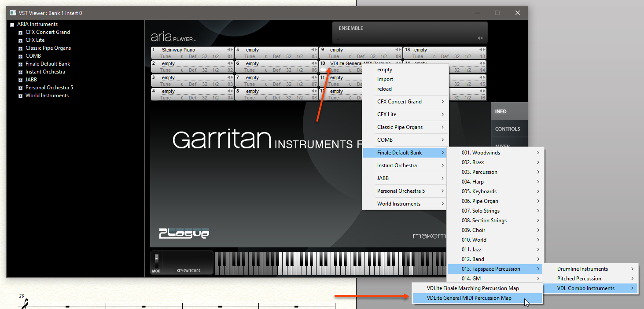Open the CONTROLS tab
The width and height of the screenshot is (644, 309).
point(508,129)
